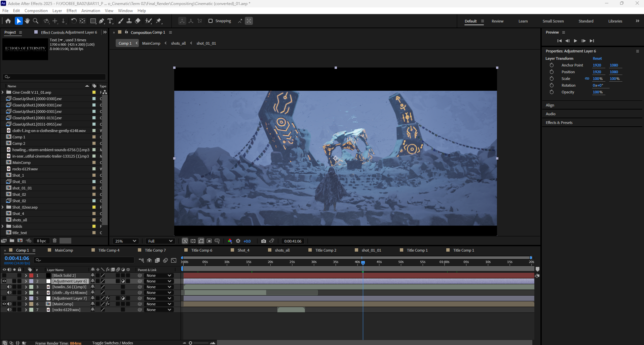Click the Frame Blending enable icon in the timeline
Screen dimensions: 644x345
(x=157, y=260)
